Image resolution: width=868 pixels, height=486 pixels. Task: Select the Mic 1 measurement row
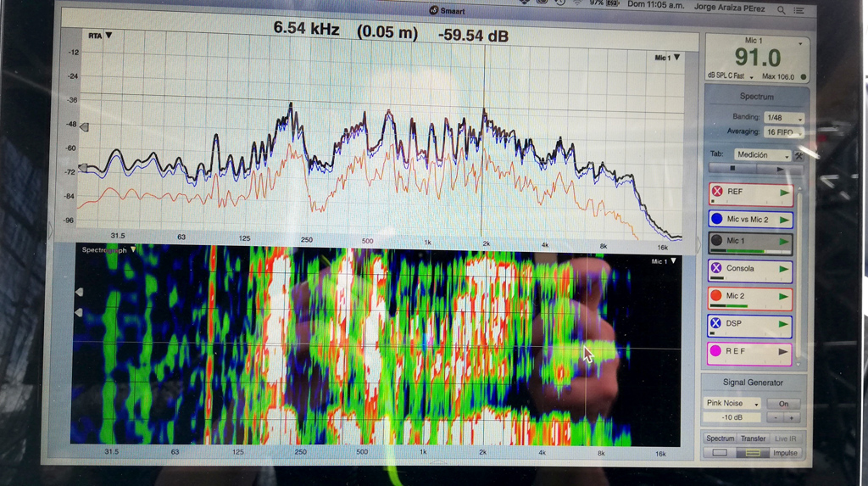click(750, 243)
